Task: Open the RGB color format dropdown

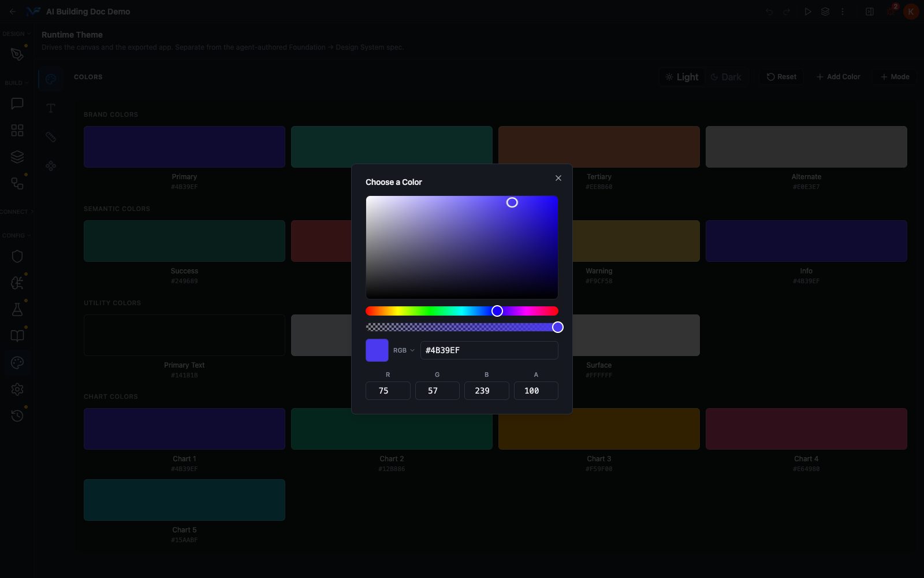Action: pos(404,350)
